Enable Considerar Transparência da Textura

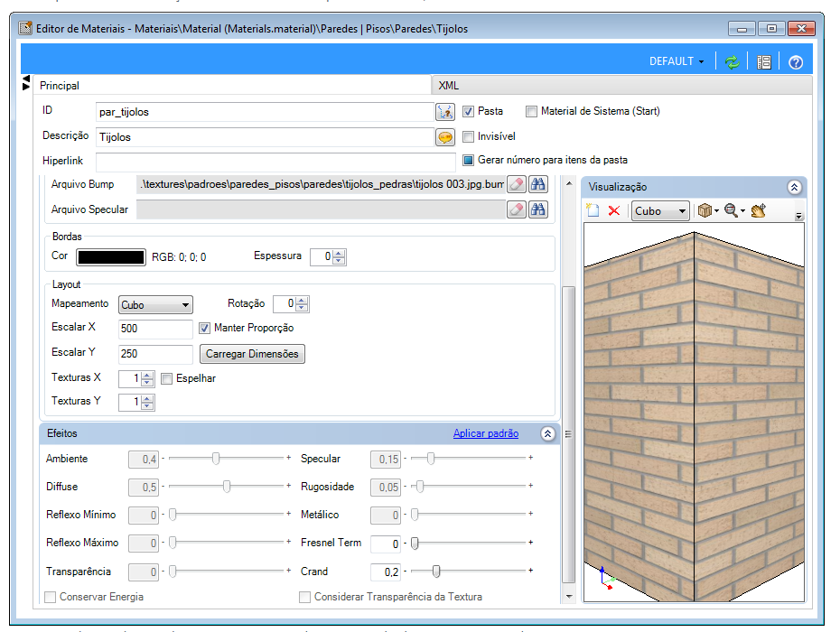304,597
